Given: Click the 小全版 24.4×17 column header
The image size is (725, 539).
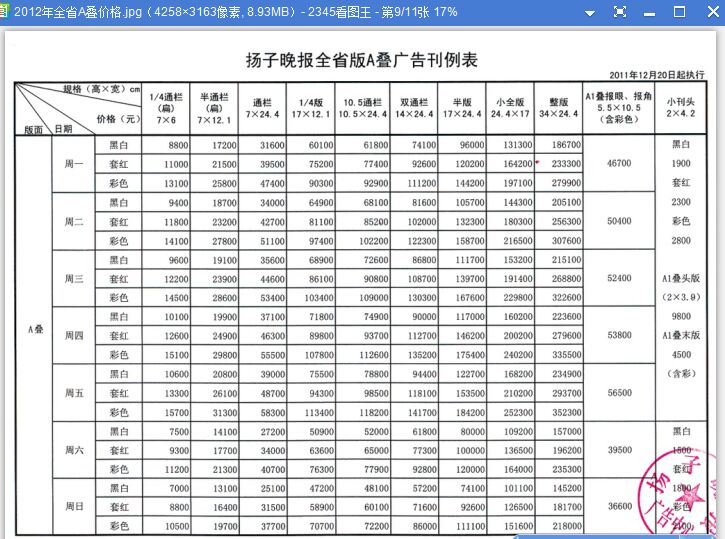Looking at the screenshot, I should 510,108.
